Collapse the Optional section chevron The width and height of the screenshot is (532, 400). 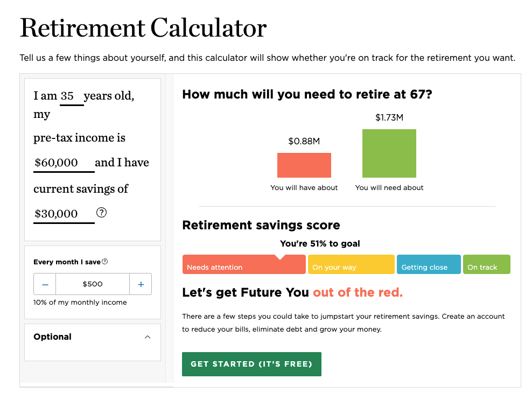(148, 337)
